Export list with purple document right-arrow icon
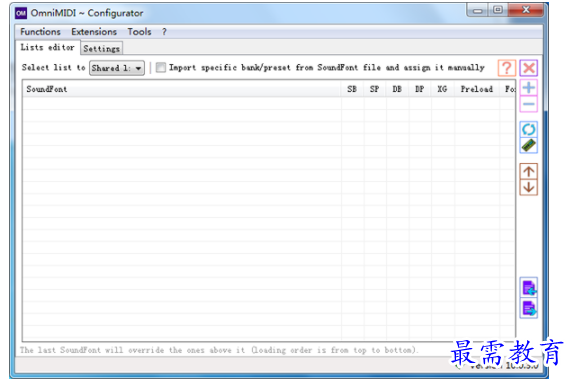Viewport: 572px width, 384px height. click(529, 309)
